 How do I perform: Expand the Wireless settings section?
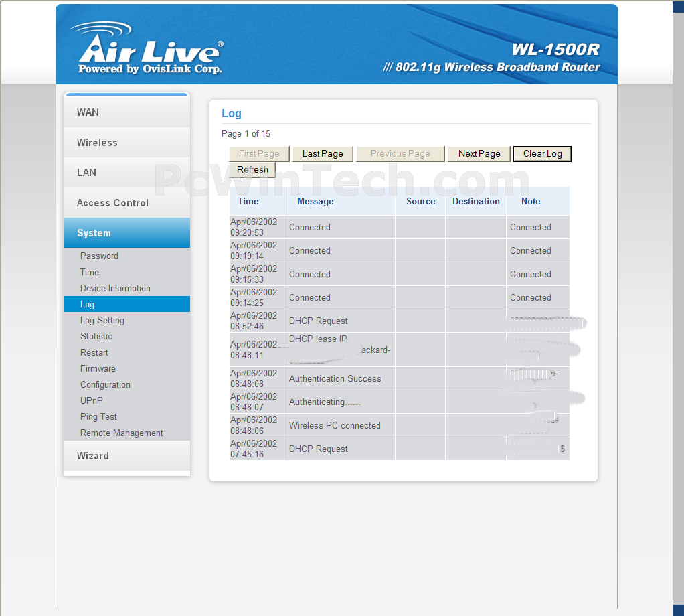click(x=97, y=143)
